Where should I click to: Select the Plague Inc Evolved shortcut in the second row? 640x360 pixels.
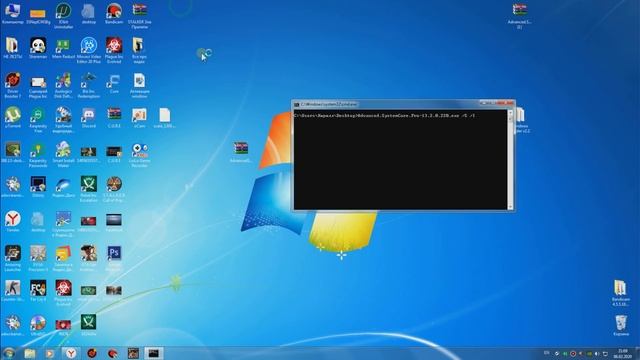pos(114,50)
